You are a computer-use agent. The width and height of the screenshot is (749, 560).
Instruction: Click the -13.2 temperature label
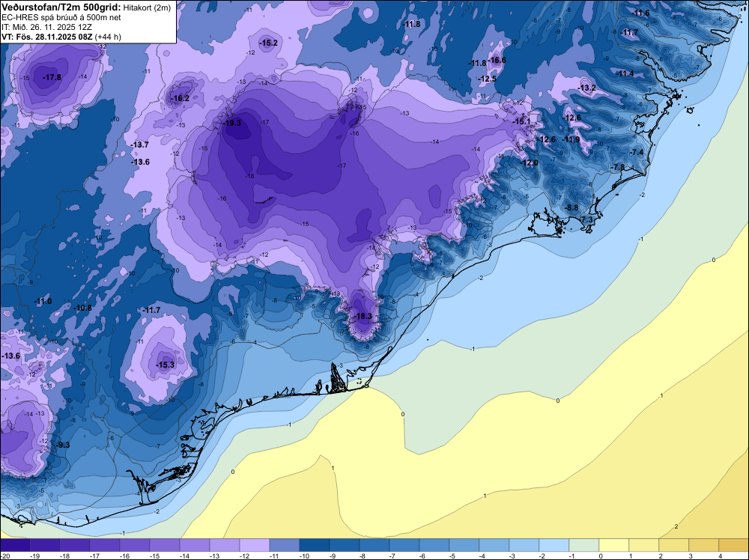coord(587,88)
